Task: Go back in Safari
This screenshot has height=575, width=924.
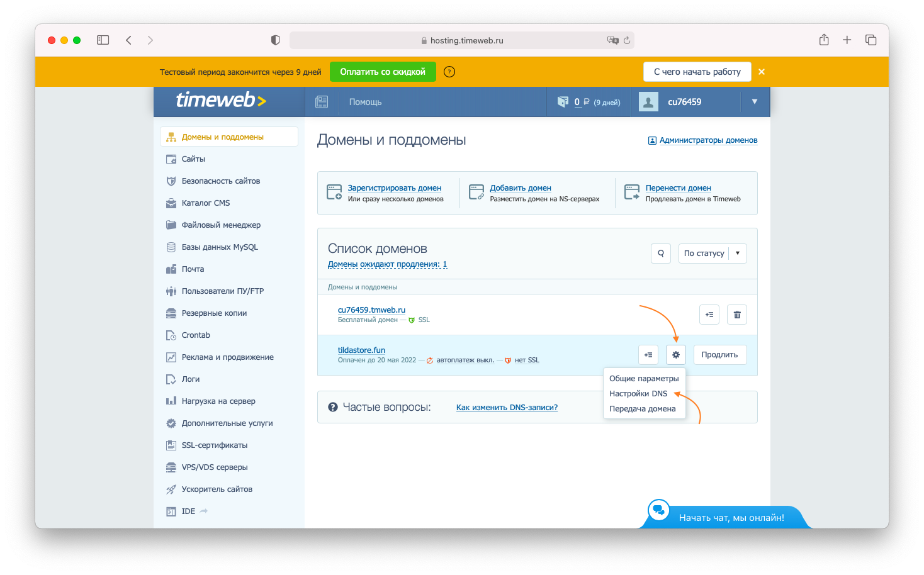Action: (x=128, y=40)
